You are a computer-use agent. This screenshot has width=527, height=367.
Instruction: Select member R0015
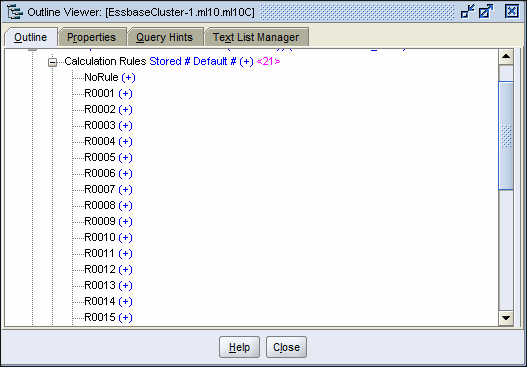[x=108, y=318]
